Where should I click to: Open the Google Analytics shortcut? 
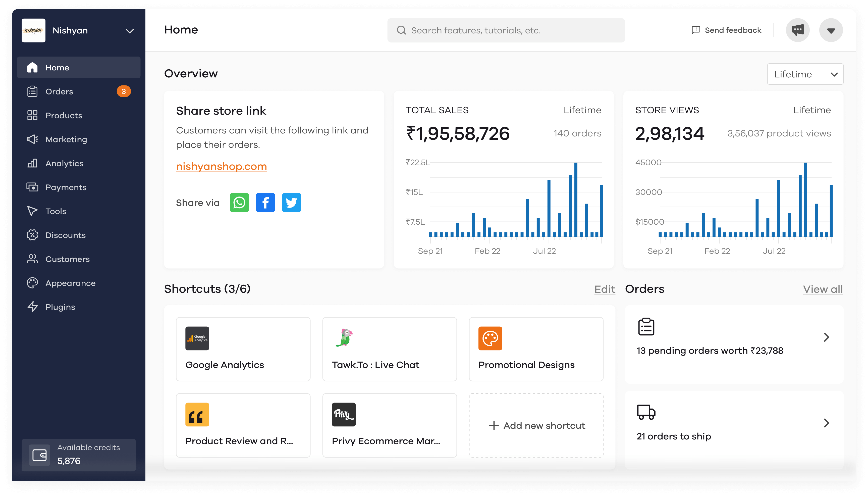(x=243, y=349)
